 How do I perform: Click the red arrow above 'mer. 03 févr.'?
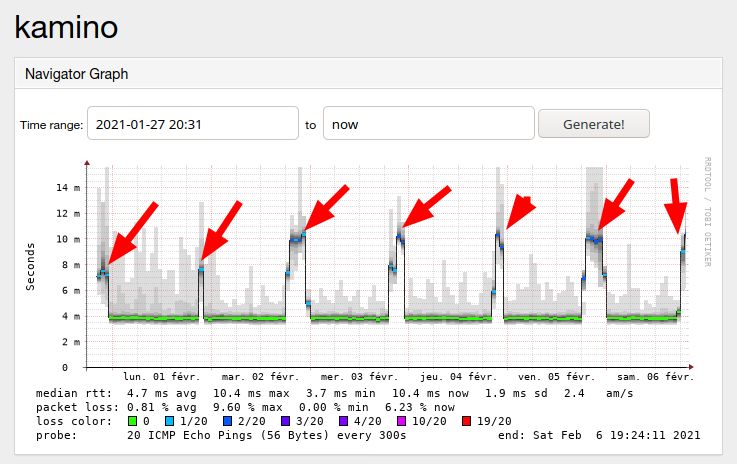pyautogui.click(x=326, y=207)
